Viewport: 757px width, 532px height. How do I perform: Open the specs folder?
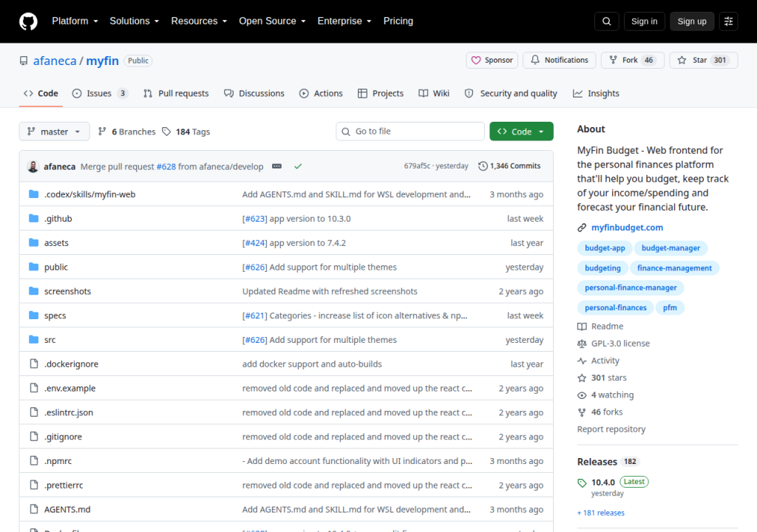(55, 316)
